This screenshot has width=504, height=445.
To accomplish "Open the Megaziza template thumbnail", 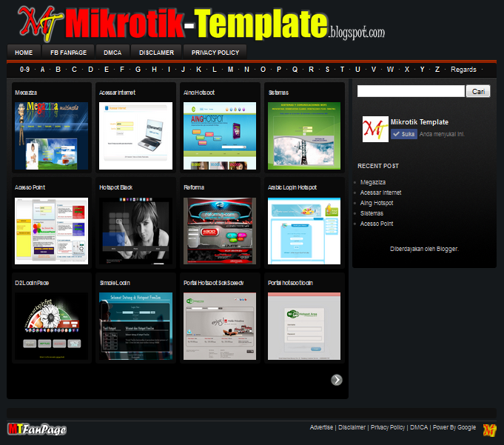I will [x=51, y=135].
